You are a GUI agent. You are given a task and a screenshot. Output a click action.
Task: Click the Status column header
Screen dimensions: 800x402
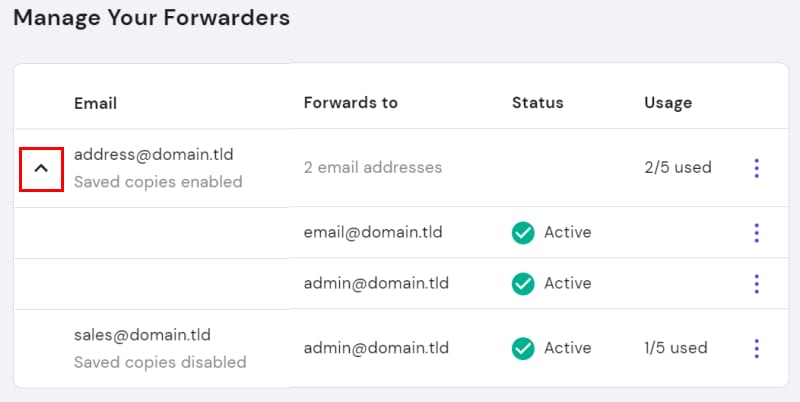point(537,103)
